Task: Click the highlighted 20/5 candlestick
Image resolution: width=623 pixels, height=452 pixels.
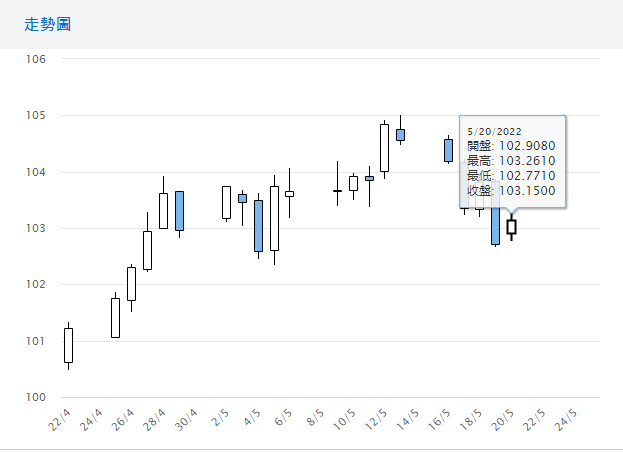Action: pos(512,227)
